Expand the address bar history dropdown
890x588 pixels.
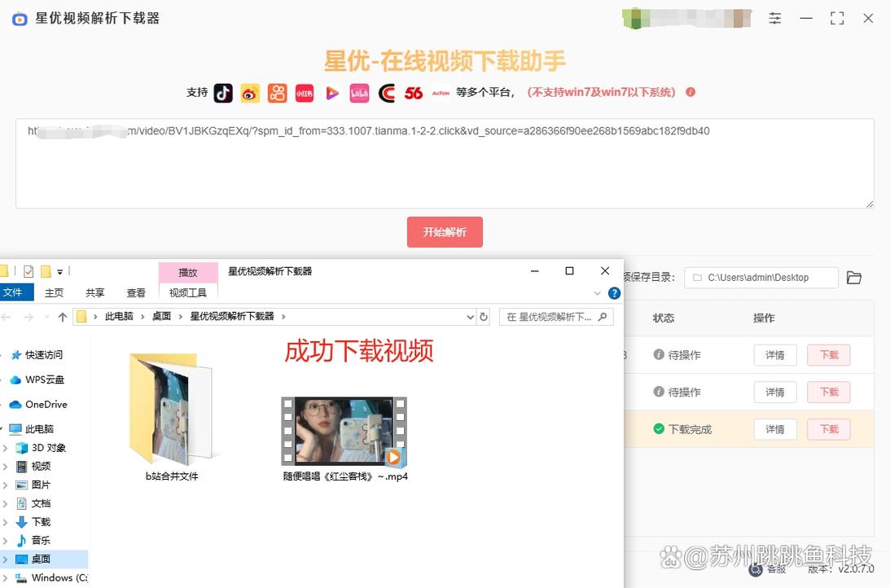470,317
